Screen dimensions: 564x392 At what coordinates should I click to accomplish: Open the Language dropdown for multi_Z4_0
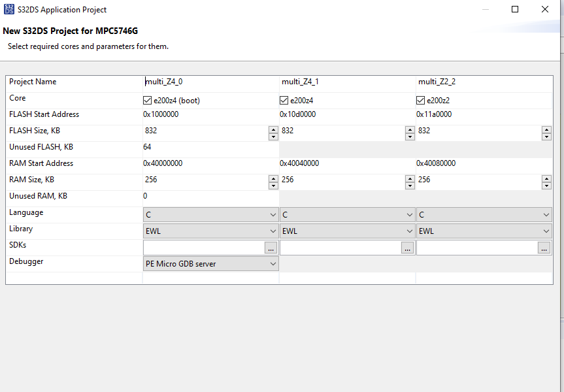coord(272,214)
